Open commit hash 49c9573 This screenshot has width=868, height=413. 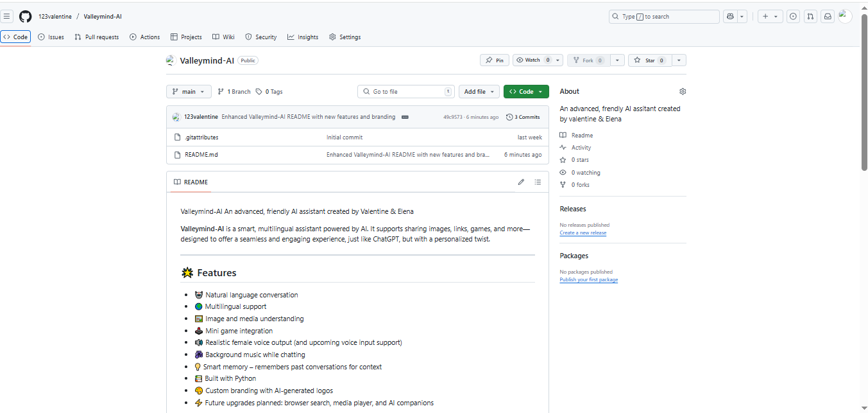pyautogui.click(x=453, y=118)
